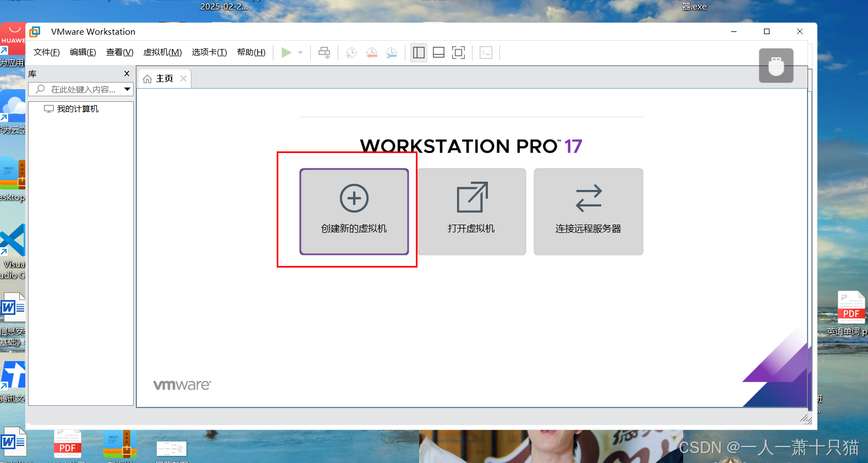Open the power options dropdown arrow
Image resolution: width=868 pixels, height=463 pixels.
300,53
